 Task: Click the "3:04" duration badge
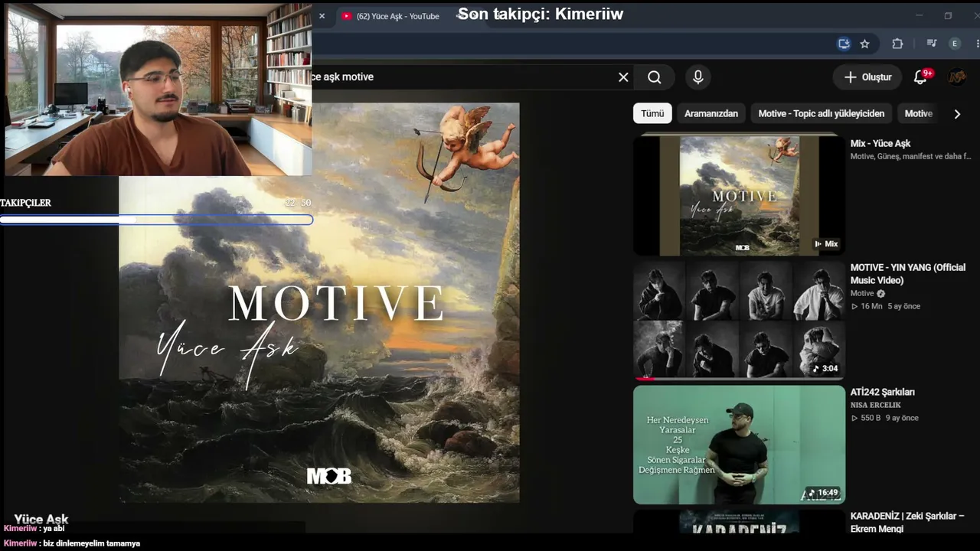tap(825, 368)
